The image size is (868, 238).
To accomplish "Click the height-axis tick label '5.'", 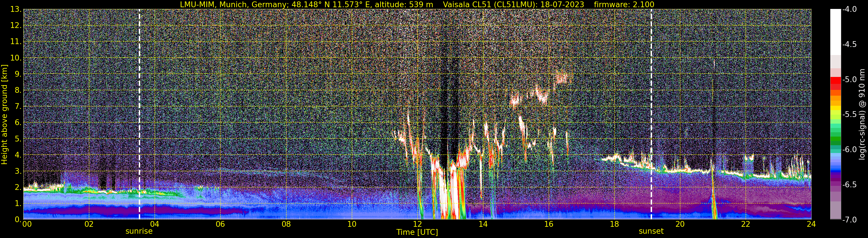I will (x=18, y=139).
